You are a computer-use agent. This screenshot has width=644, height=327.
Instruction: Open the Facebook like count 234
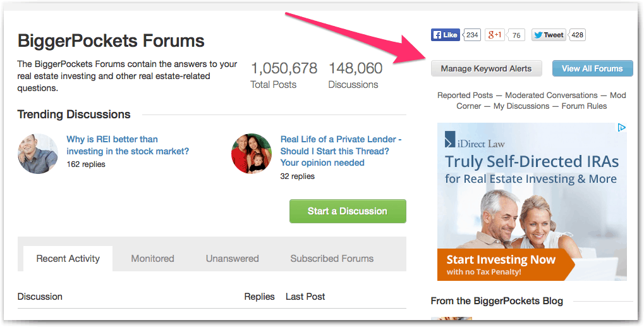coord(472,35)
